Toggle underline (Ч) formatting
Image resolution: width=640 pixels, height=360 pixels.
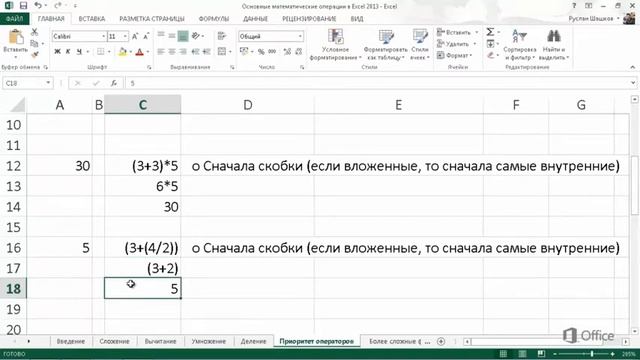[x=79, y=51]
